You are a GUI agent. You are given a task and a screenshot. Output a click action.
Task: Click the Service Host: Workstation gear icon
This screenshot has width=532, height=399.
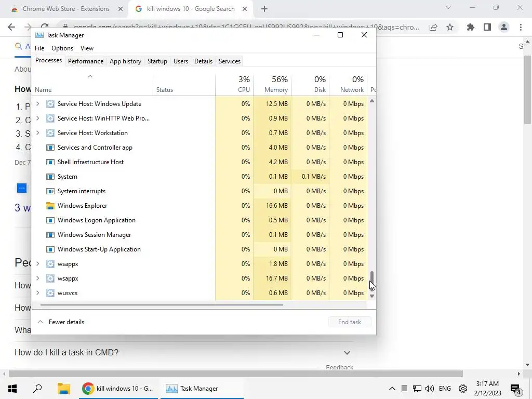point(50,133)
